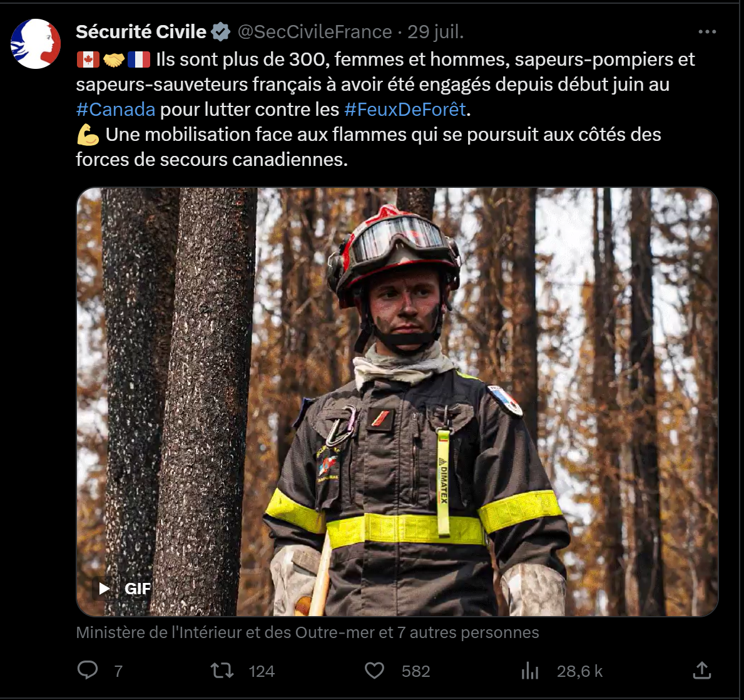
Task: Click the GIF label badge
Action: point(138,589)
